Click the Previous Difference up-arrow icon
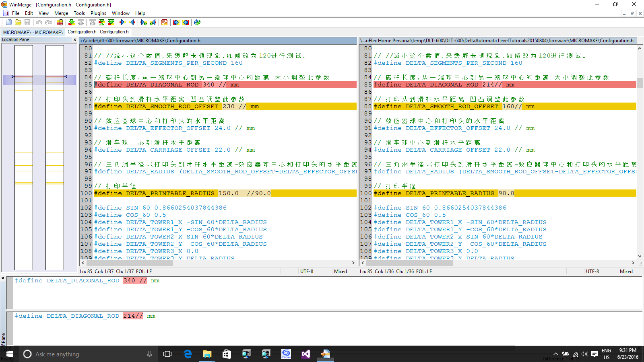The height and width of the screenshot is (362, 644). (x=81, y=23)
